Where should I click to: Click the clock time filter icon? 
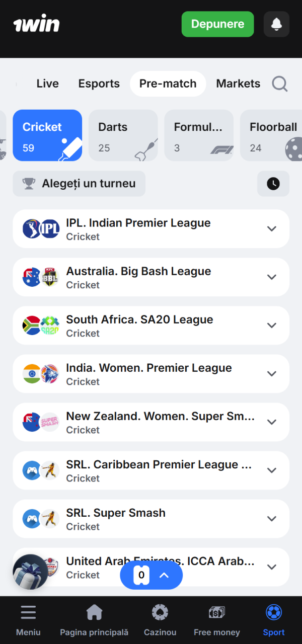point(273,184)
